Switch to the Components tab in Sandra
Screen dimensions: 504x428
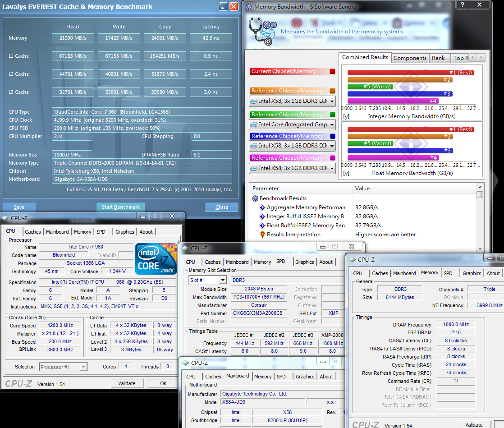point(409,58)
